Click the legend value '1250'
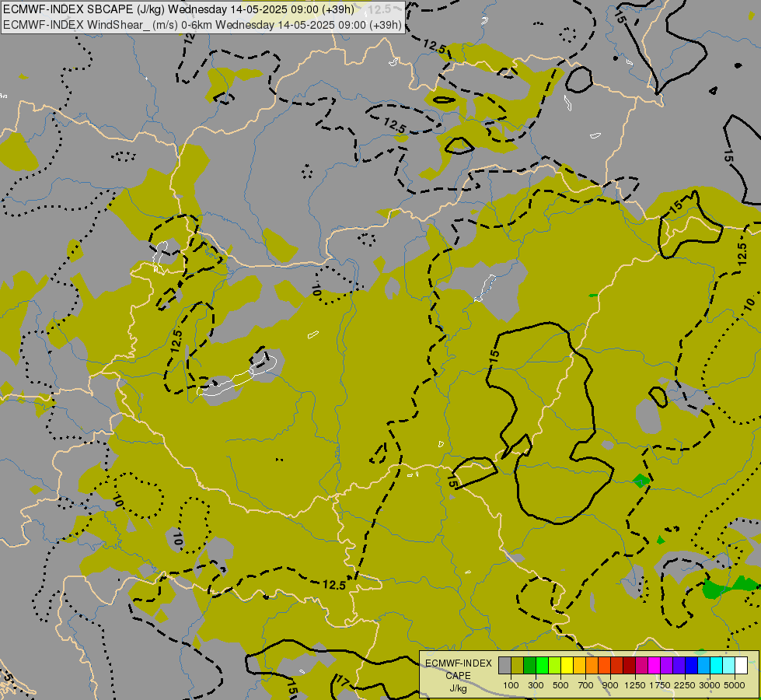Viewport: 761px width, 700px height. coord(635,685)
